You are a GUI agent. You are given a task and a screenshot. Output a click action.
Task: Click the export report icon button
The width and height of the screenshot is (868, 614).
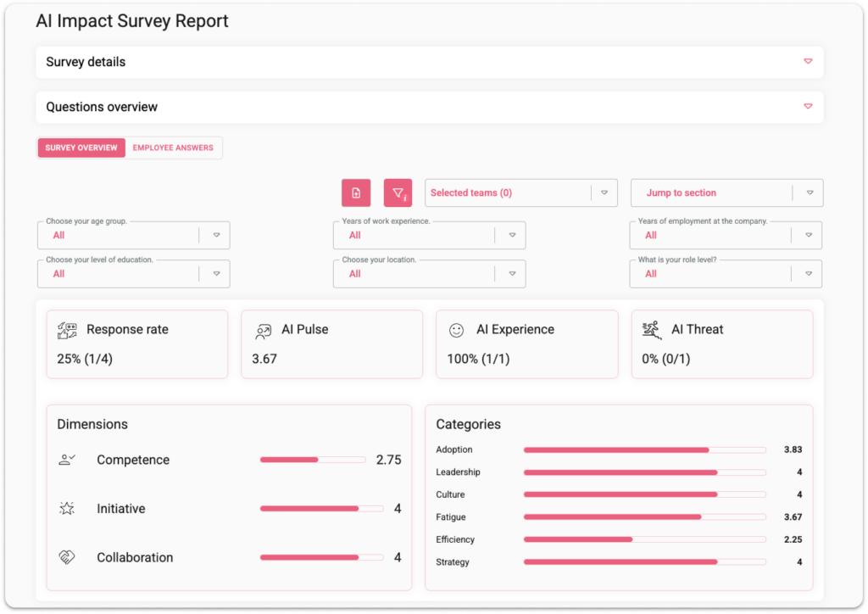coord(356,193)
